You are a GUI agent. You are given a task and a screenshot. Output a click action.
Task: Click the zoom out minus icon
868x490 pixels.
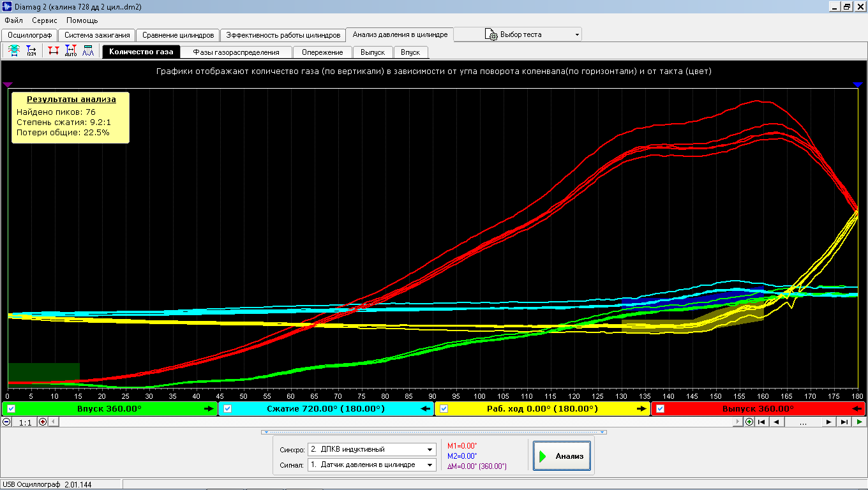6,422
